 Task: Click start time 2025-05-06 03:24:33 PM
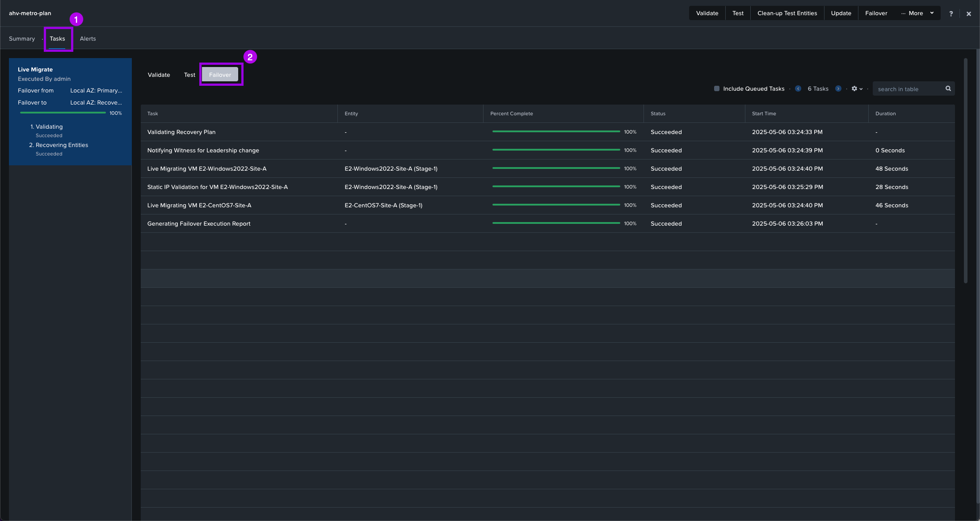[x=787, y=132]
